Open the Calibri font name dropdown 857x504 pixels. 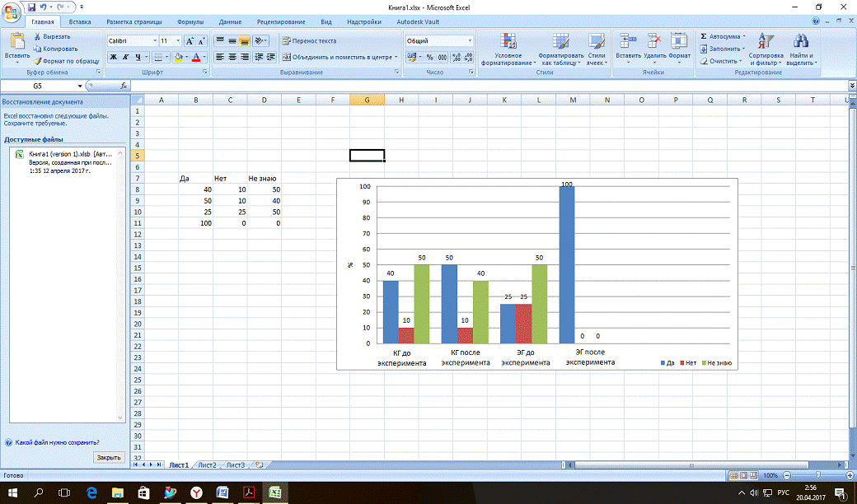pos(155,40)
